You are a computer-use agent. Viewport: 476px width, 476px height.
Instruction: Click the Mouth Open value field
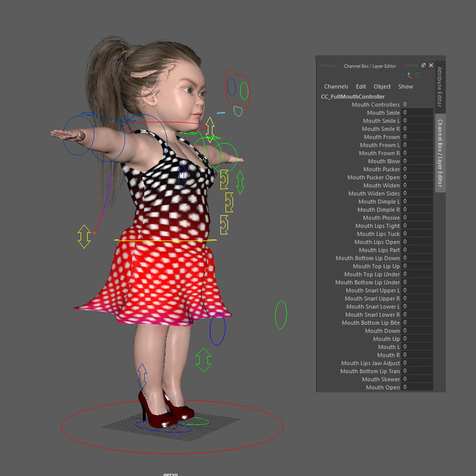point(417,387)
